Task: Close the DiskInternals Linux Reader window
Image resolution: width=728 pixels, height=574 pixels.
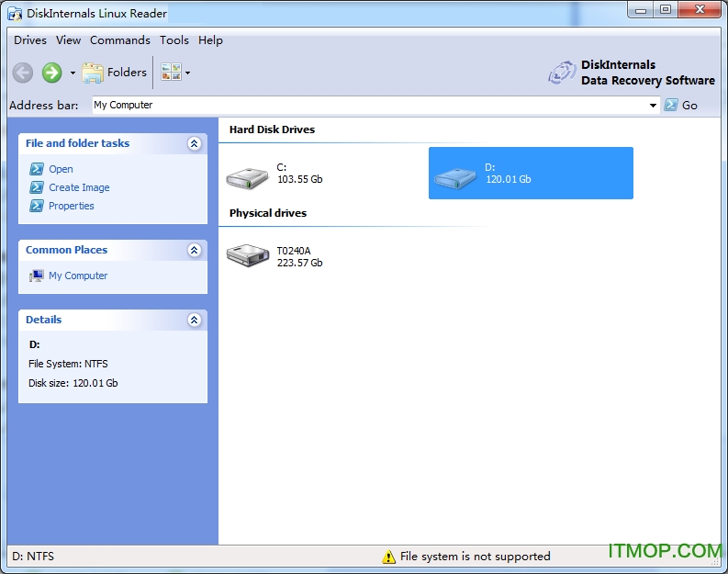Action: coord(700,10)
